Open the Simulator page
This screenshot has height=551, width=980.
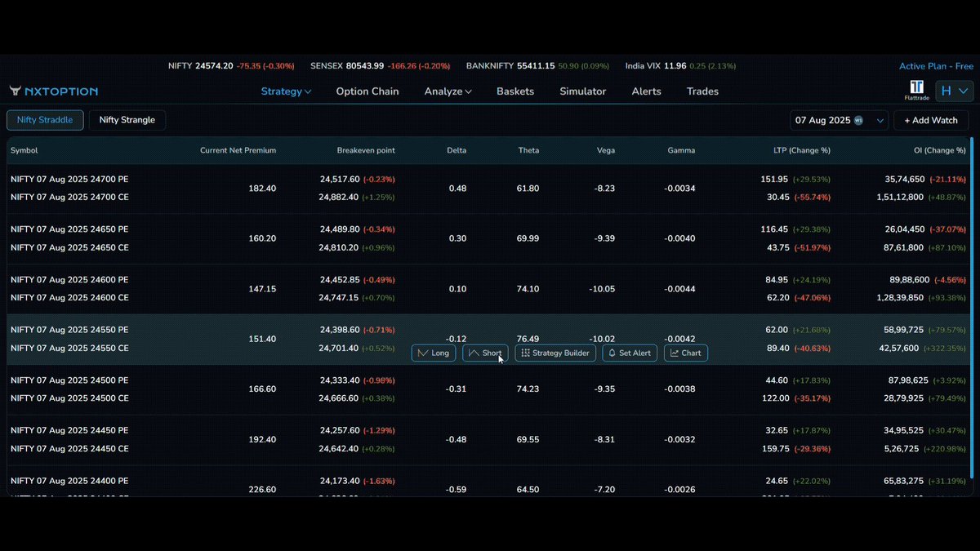582,91
